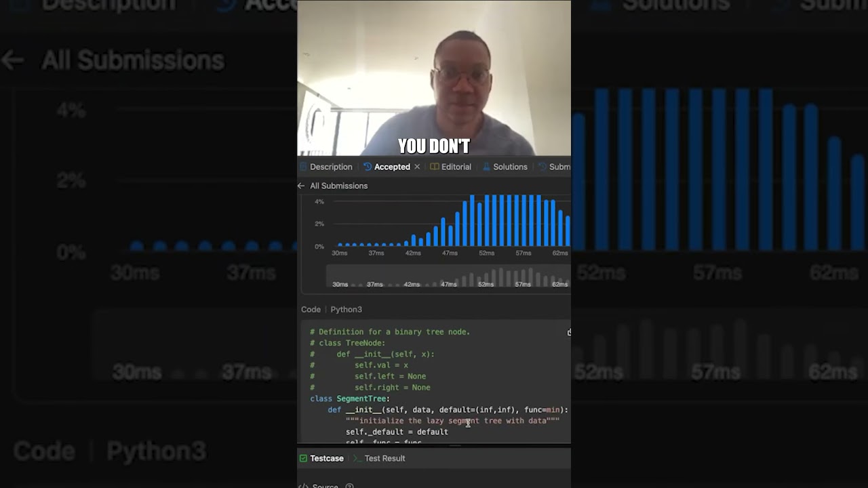
Task: Click the runtime range selector below the chart
Action: [x=448, y=277]
